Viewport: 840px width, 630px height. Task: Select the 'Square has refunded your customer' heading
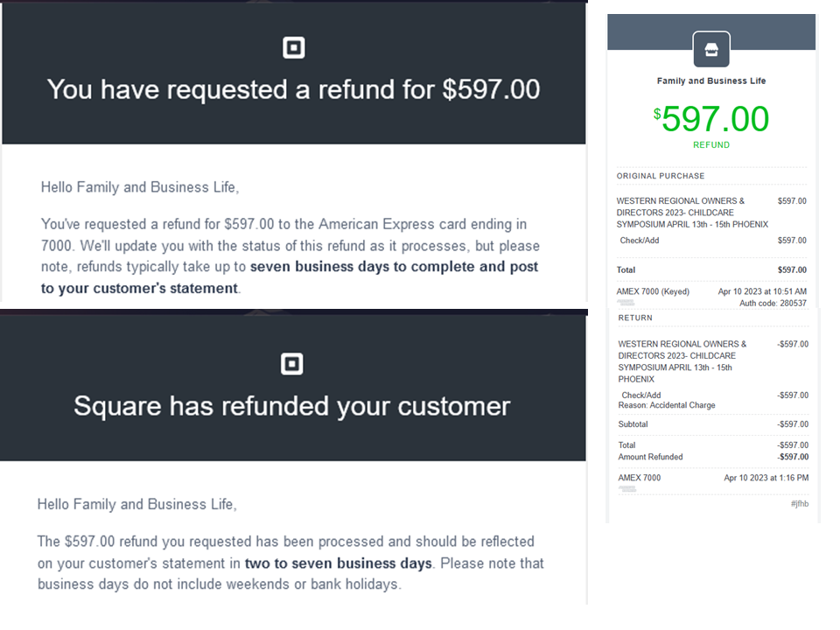point(291,406)
